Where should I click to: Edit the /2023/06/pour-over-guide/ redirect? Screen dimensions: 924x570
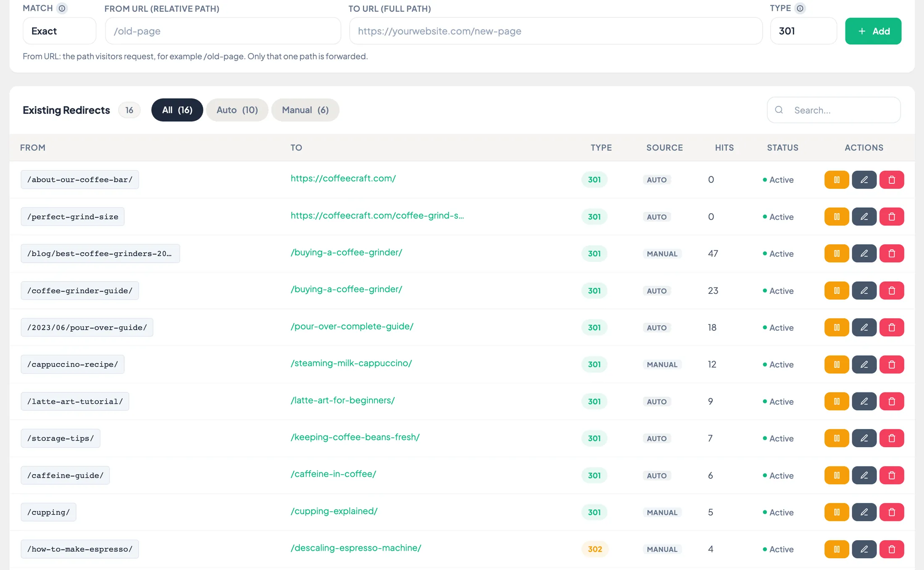pos(864,327)
